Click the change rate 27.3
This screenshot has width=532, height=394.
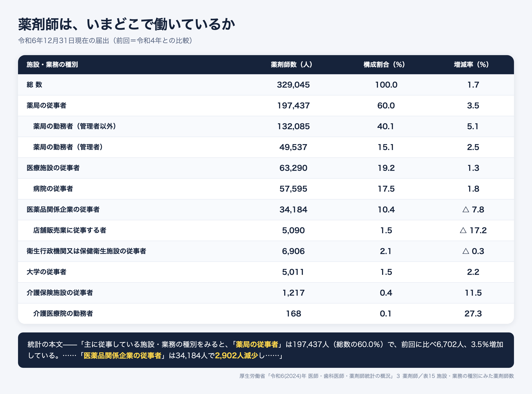[473, 313]
